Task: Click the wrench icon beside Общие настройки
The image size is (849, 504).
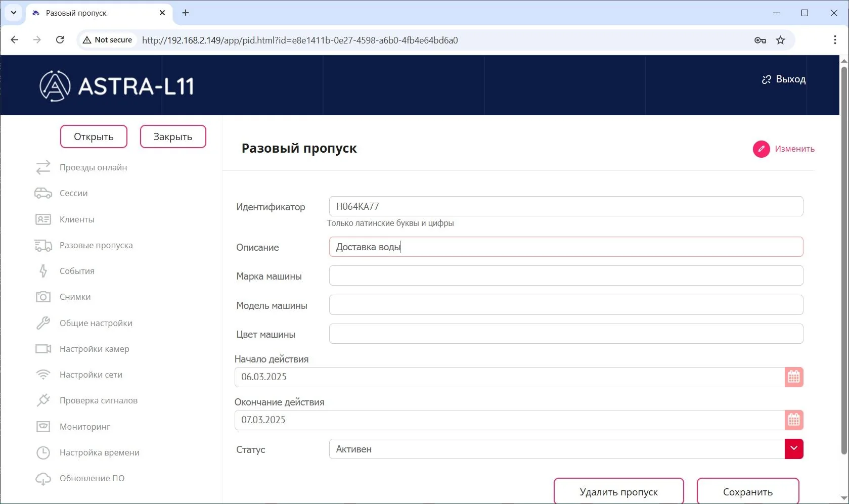Action: [x=43, y=323]
